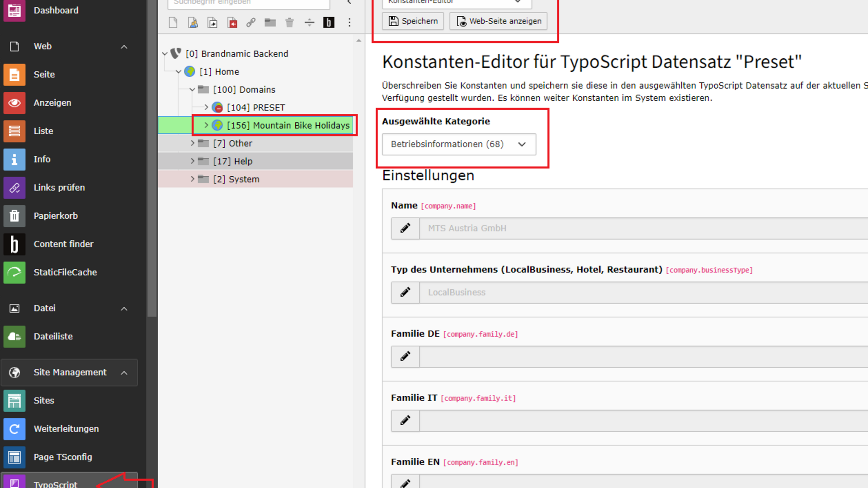The image size is (868, 488).
Task: Click the menu separator (divider) icon
Action: tap(309, 23)
